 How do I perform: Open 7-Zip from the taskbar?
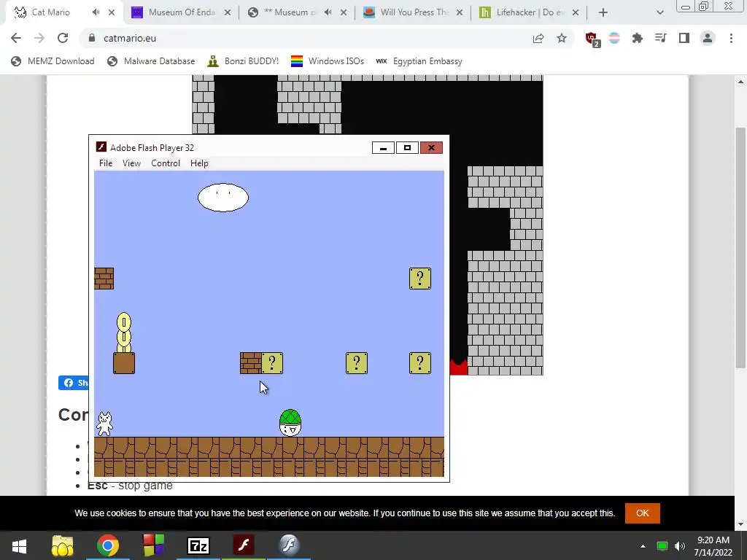tap(198, 545)
